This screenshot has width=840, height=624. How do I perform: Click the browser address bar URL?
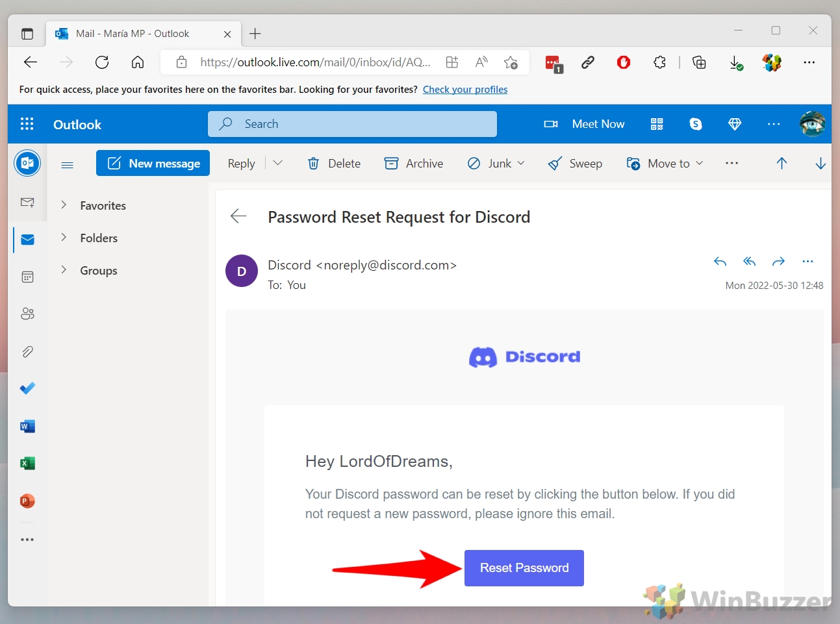pos(315,62)
